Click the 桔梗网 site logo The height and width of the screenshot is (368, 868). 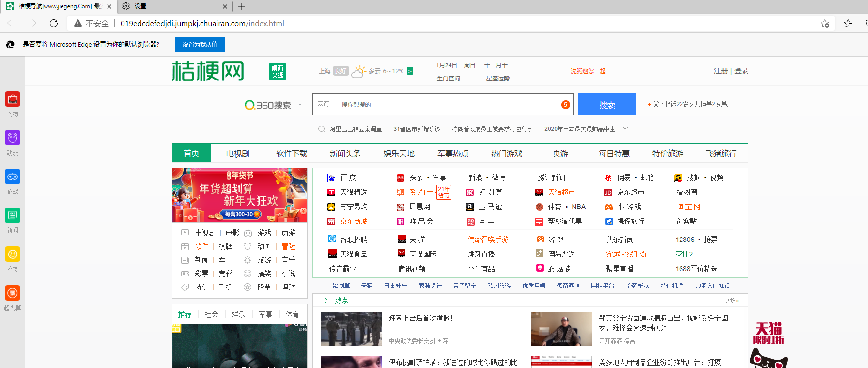[208, 71]
